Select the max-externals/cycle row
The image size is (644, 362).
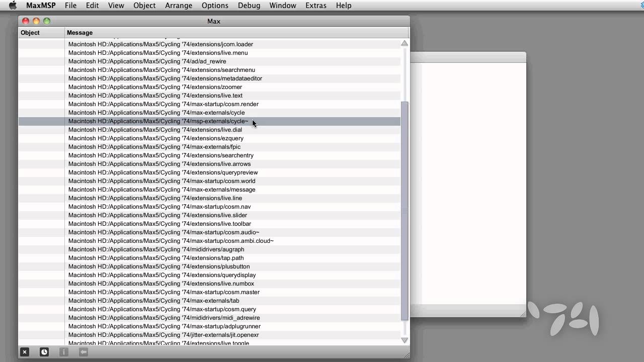click(x=209, y=113)
